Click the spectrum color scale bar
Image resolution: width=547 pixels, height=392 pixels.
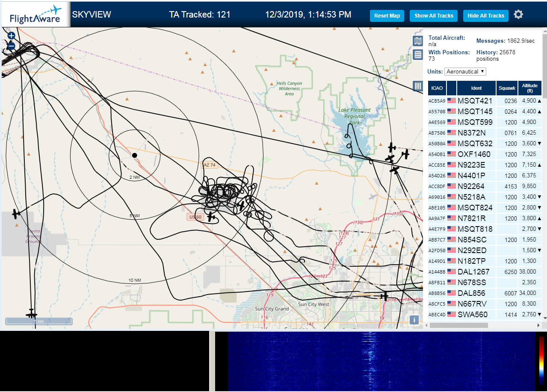tap(541, 360)
